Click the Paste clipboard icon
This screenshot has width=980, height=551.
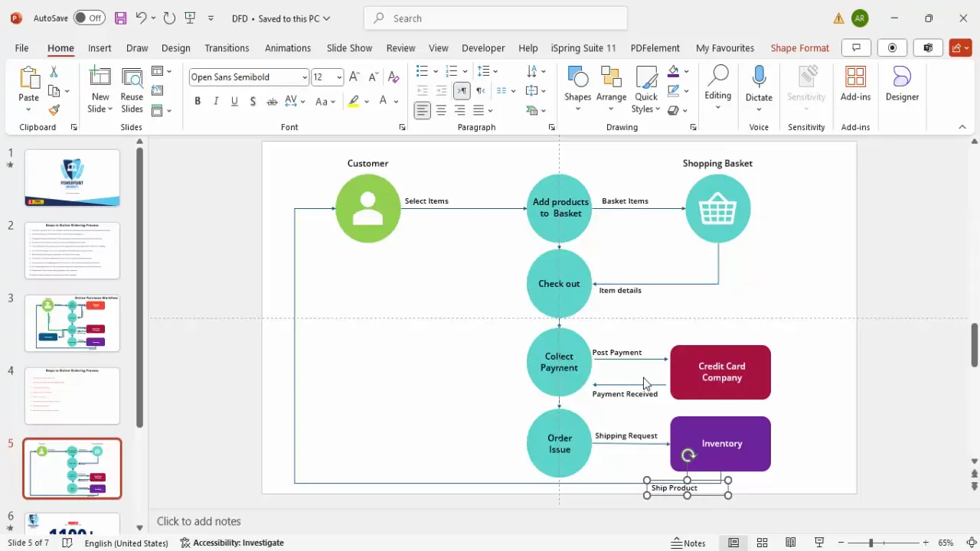click(28, 79)
